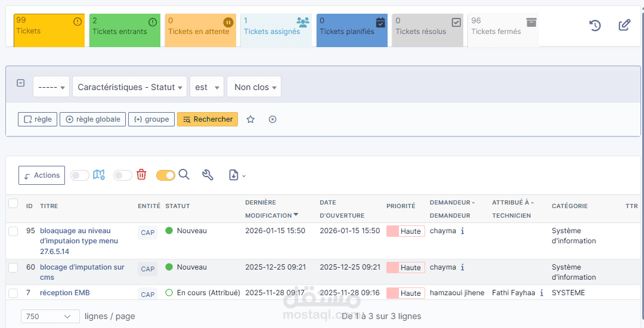
Task: Click the info icon next to chayma on ticket 95
Action: click(x=463, y=231)
